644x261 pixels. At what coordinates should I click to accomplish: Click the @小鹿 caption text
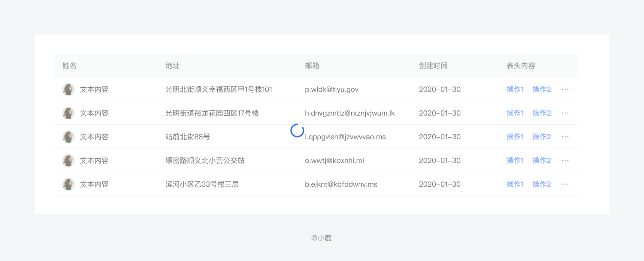(x=322, y=238)
